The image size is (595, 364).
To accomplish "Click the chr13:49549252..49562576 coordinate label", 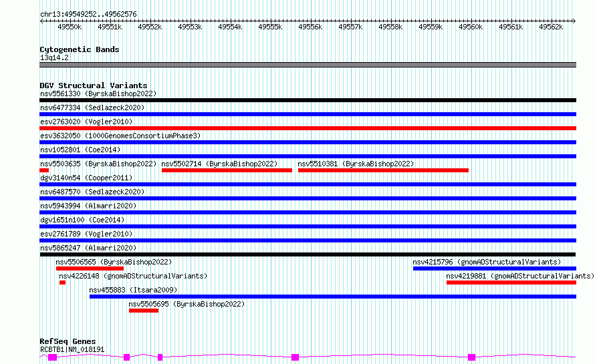I will (x=88, y=14).
